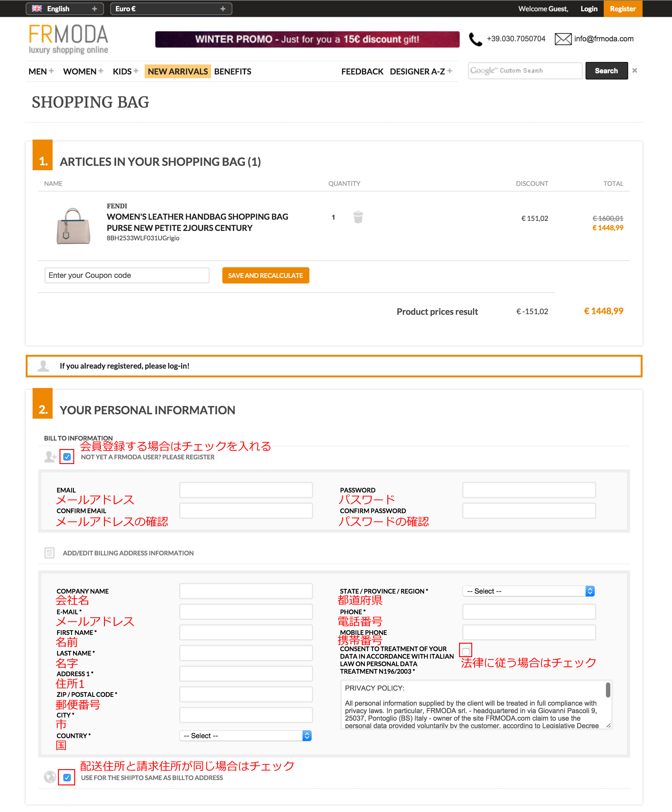Click the Fendi handbag thumbnail
The image size is (672, 812).
(74, 226)
